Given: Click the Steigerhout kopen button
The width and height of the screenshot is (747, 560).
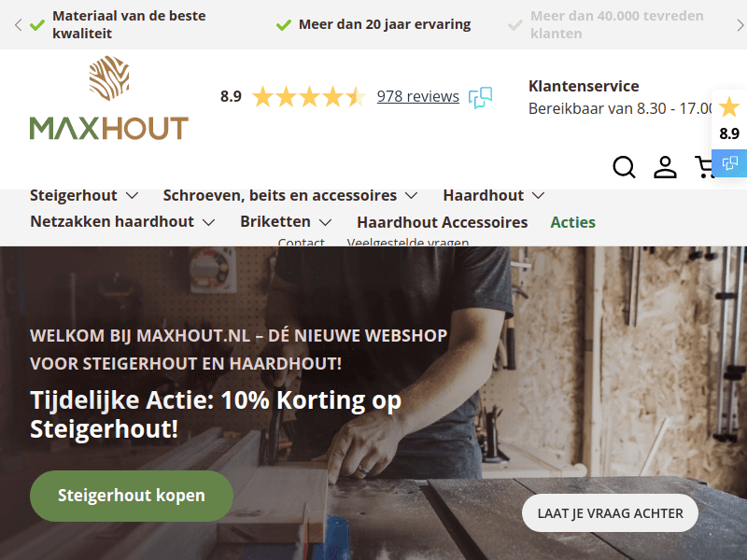Looking at the screenshot, I should [132, 496].
